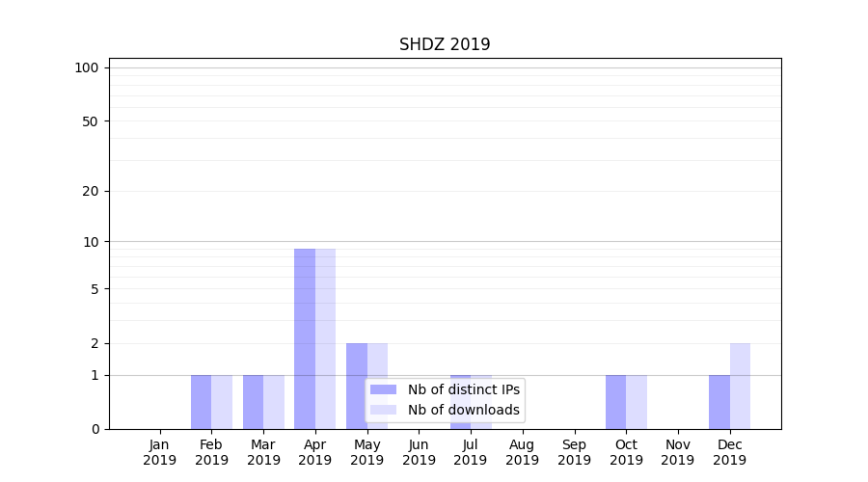Select the 'Nb of distinct IPs' legend label
The width and height of the screenshot is (868, 482).
pyautogui.click(x=464, y=389)
